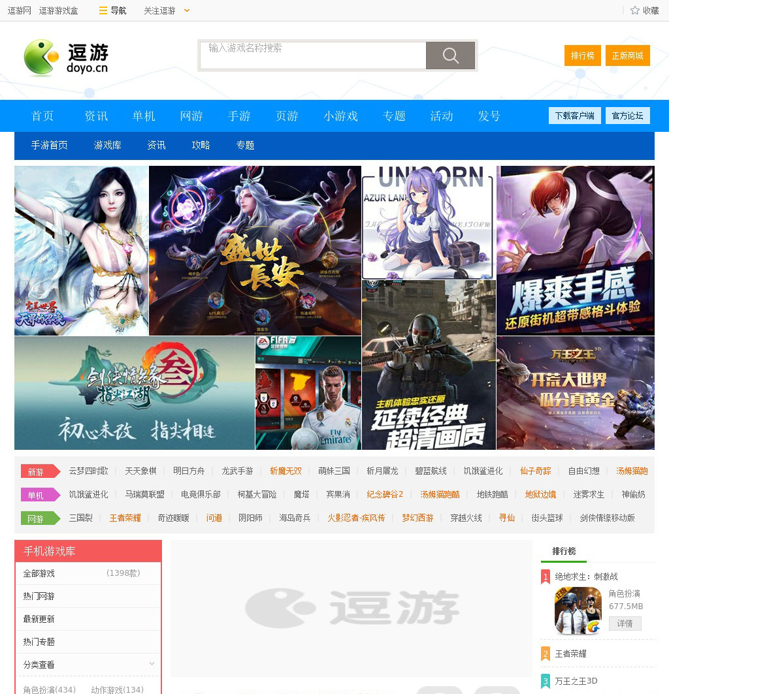Click 下载客户端 button

tap(574, 116)
